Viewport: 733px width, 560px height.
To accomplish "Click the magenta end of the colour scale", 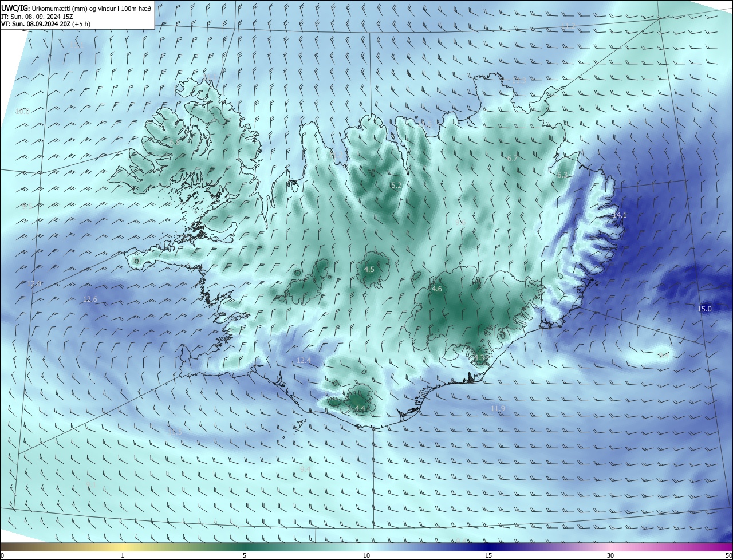I will click(x=722, y=547).
